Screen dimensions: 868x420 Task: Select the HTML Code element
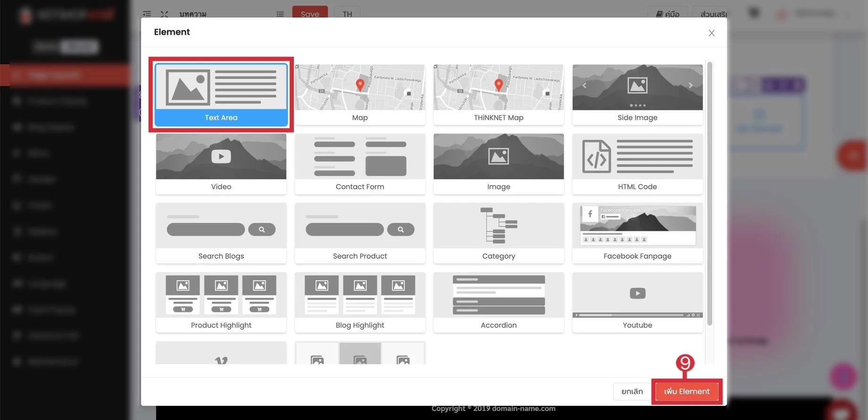tap(637, 164)
